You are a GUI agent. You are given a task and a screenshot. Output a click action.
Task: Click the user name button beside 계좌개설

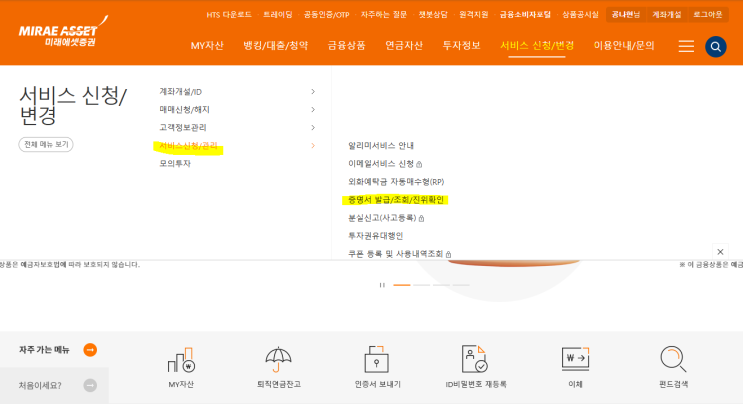[x=626, y=15]
